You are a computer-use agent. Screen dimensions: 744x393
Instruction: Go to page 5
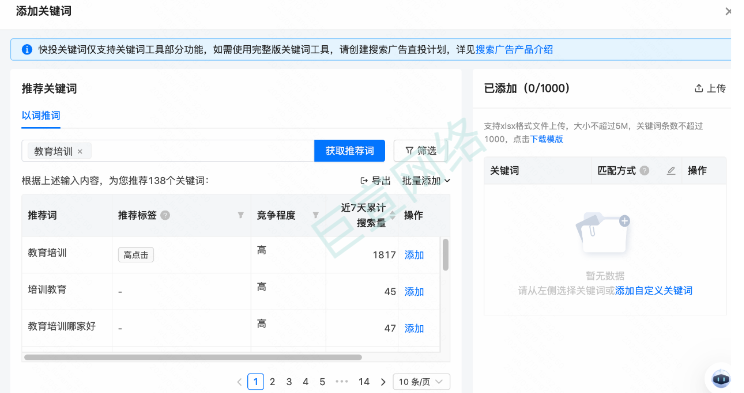pyautogui.click(x=322, y=382)
